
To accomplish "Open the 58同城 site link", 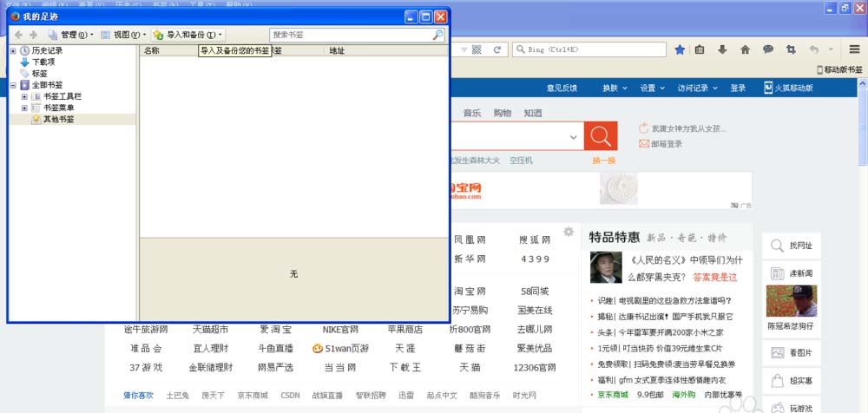I will [x=535, y=292].
